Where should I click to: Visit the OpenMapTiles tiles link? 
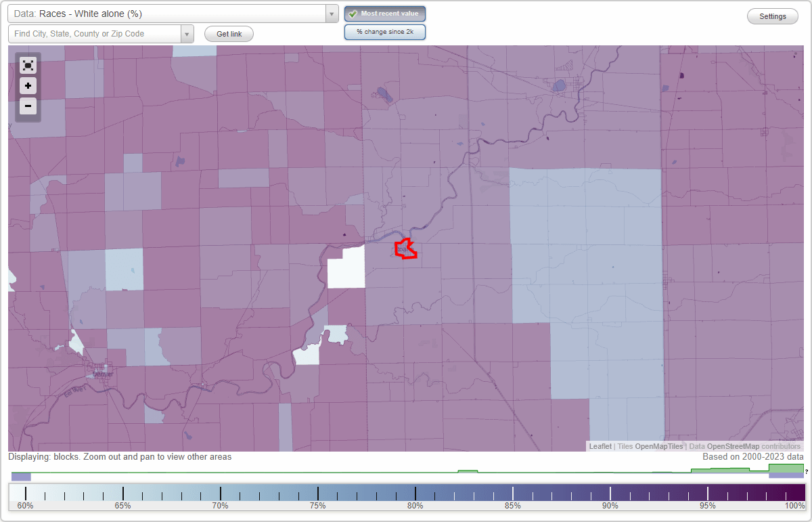click(x=658, y=446)
